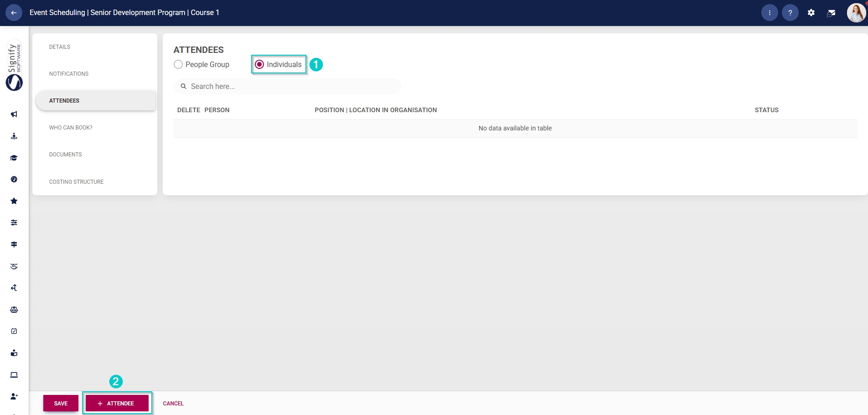This screenshot has width=868, height=415.
Task: Open the megaphone announcements sidebar icon
Action: [x=14, y=114]
